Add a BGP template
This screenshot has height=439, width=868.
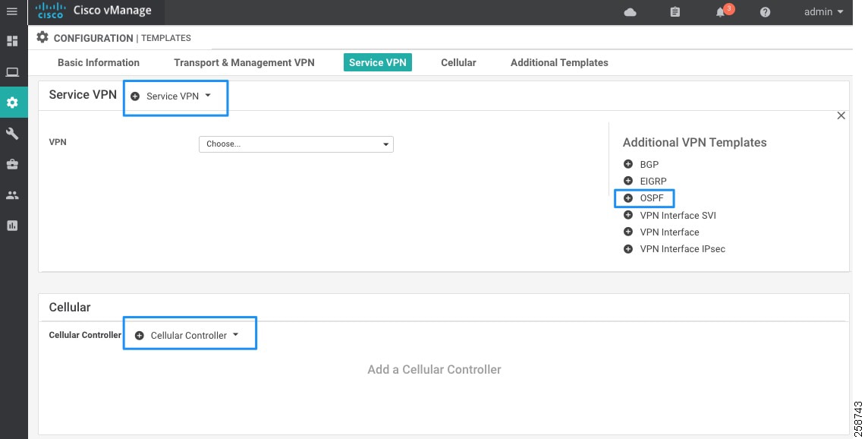(649, 165)
